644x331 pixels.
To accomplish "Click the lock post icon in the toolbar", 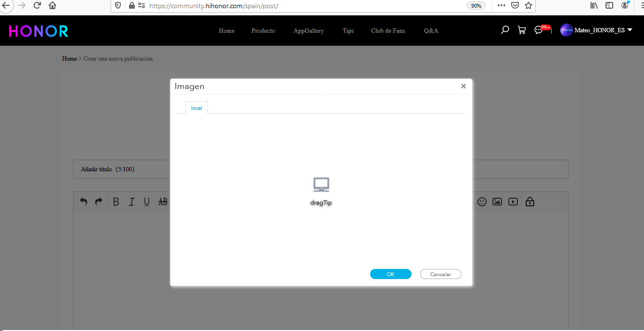I will click(529, 202).
